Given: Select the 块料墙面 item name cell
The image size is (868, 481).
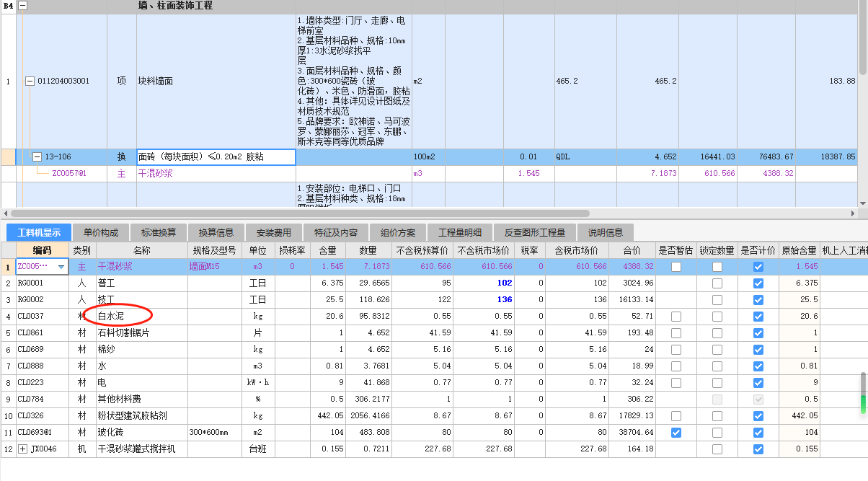Looking at the screenshot, I should click(216, 81).
